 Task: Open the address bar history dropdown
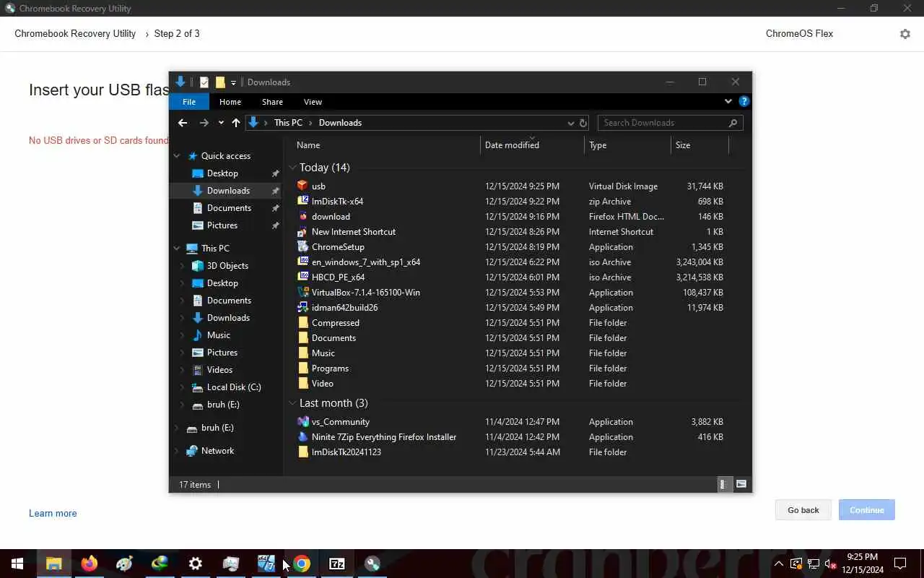tap(570, 123)
